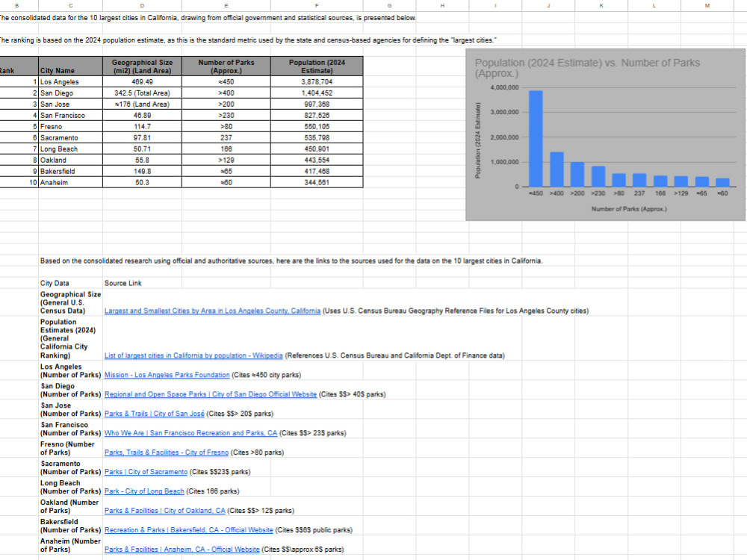Open List of largest cities in California Wikipedia link

click(x=193, y=355)
